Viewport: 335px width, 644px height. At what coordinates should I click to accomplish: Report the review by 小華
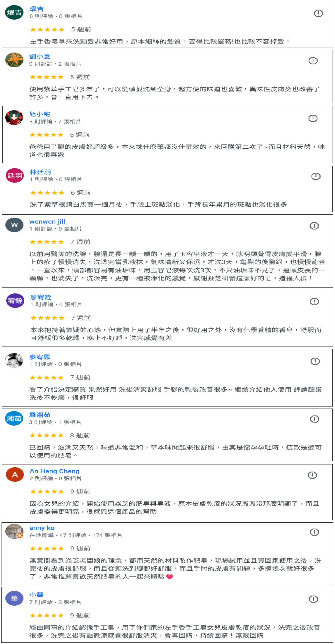coord(313,599)
